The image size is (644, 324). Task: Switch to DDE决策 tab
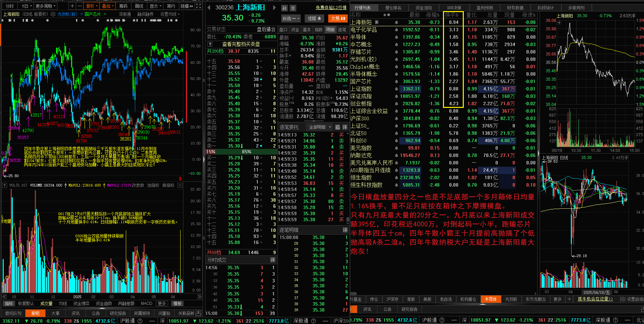[454, 8]
